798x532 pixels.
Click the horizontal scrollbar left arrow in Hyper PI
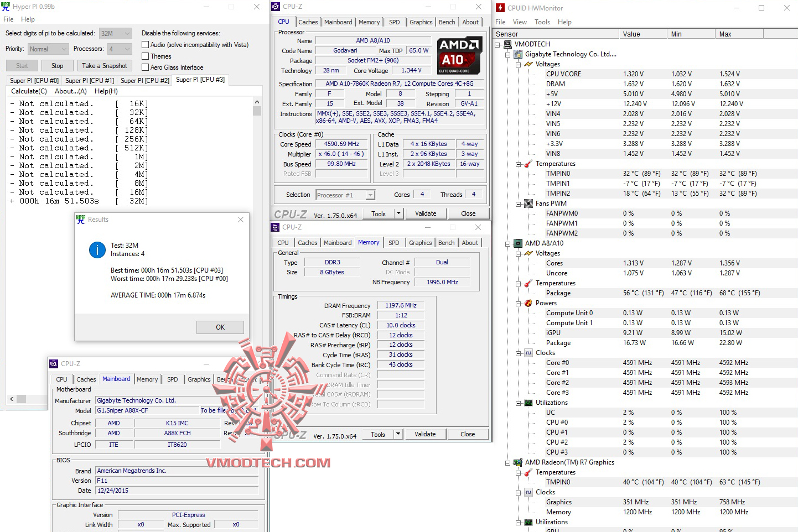click(x=12, y=399)
